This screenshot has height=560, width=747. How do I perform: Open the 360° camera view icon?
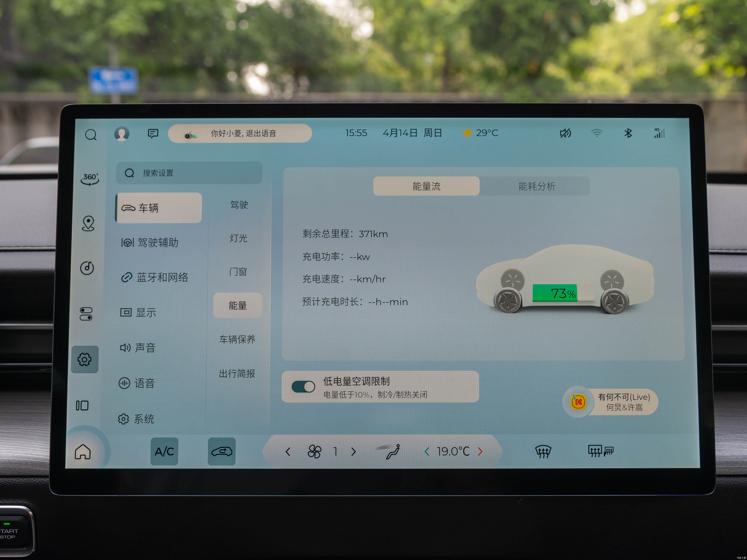pos(90,179)
